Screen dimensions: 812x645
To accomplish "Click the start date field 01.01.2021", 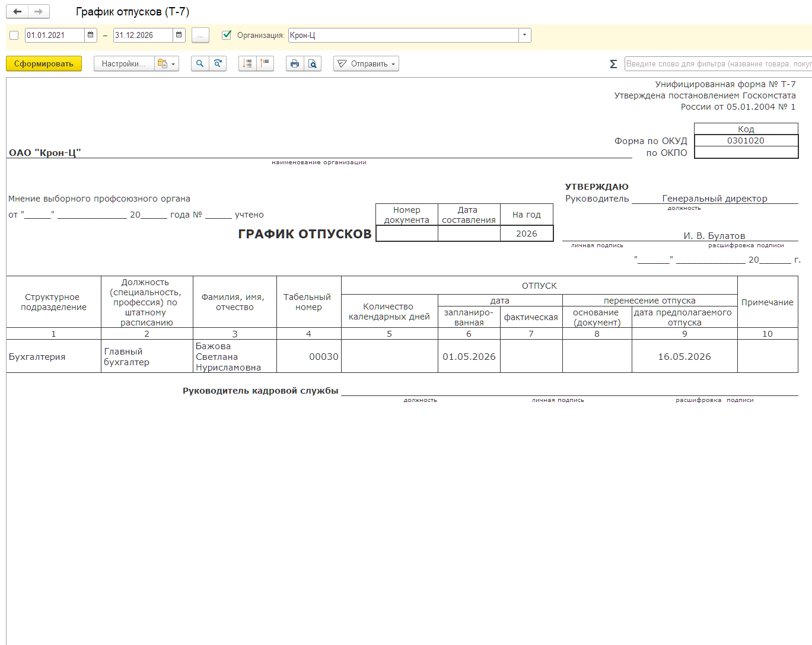I will click(55, 35).
